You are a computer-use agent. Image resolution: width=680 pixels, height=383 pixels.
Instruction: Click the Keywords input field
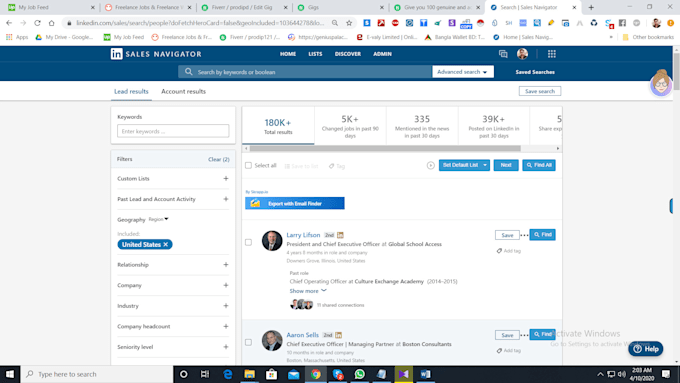click(173, 131)
